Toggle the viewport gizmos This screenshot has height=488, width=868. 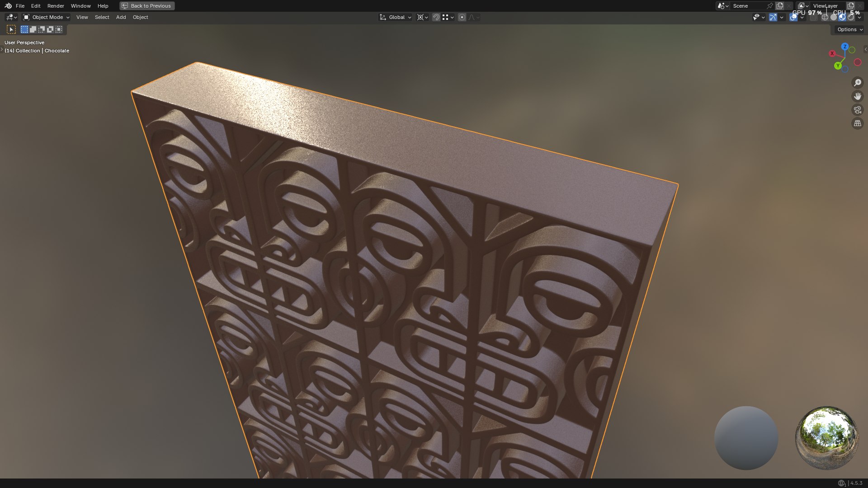pos(773,17)
